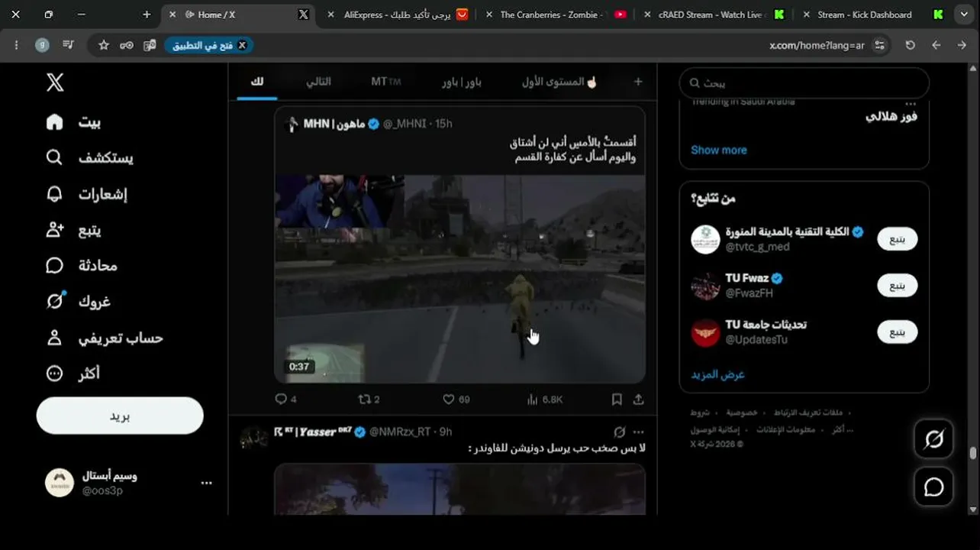Click the Grok icon on Yasser's post
Screen dimensions: 980x550
[x=620, y=432]
